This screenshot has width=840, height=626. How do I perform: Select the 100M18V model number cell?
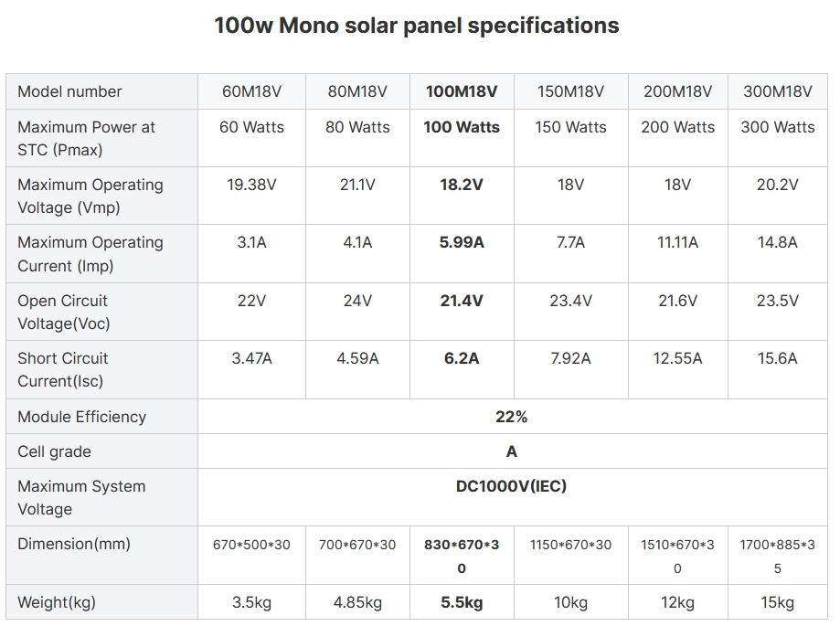point(462,91)
